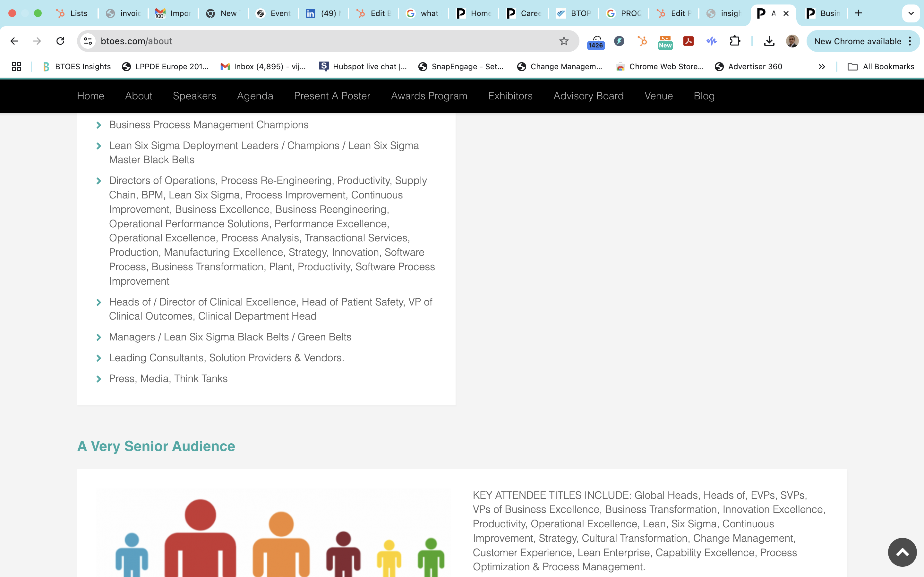Image resolution: width=924 pixels, height=577 pixels.
Task: Click the btoes.com/about address bar
Action: point(305,41)
